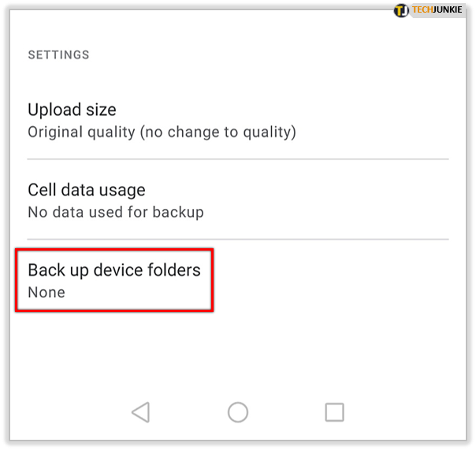Select the Upload size row title
The width and height of the screenshot is (476, 450).
[72, 110]
